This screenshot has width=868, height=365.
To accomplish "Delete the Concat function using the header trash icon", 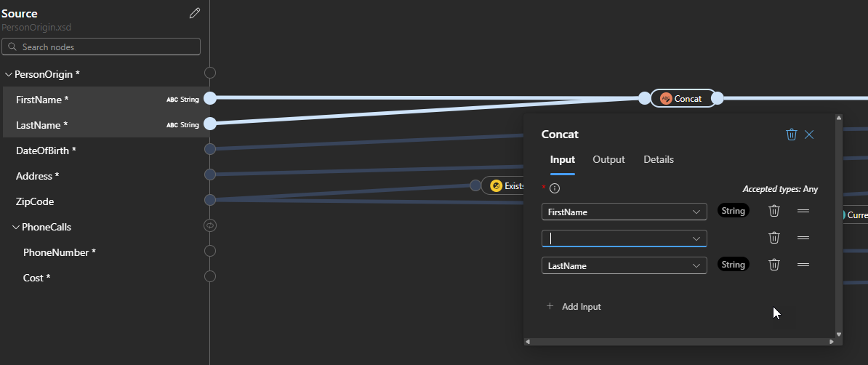I will click(792, 135).
